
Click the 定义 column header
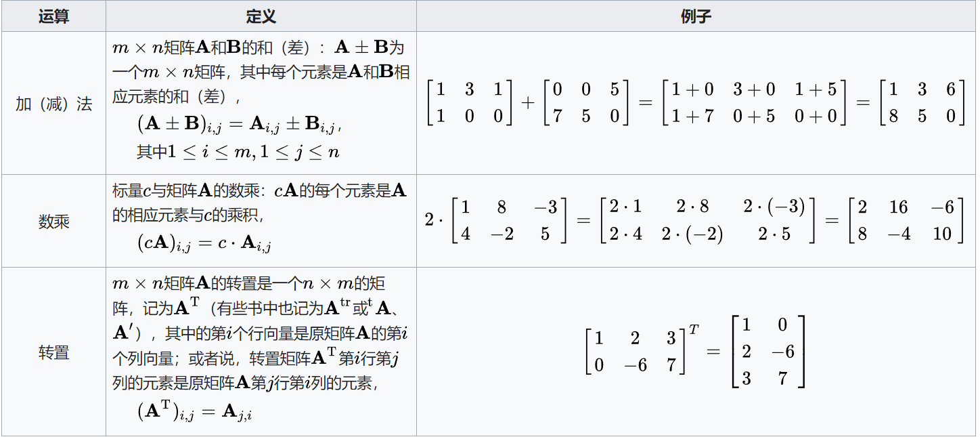tap(261, 17)
